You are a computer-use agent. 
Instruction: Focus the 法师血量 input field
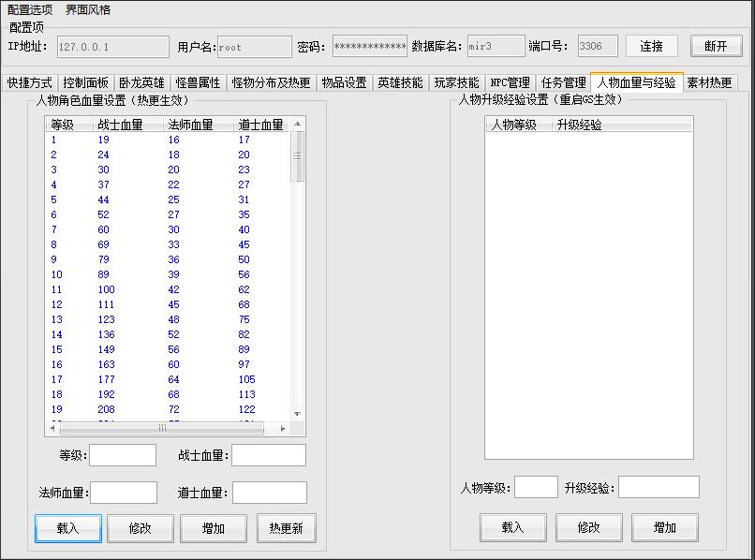(x=124, y=493)
